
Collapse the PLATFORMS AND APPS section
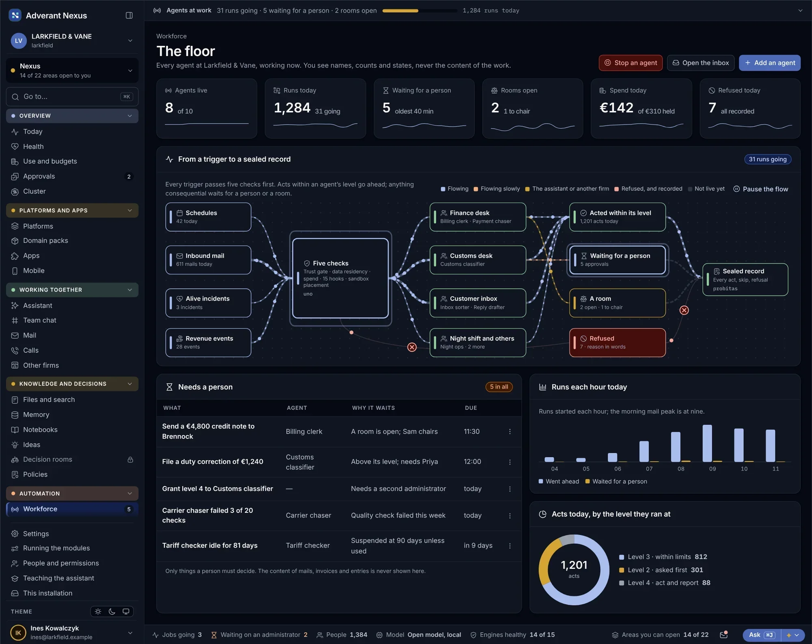click(x=72, y=210)
